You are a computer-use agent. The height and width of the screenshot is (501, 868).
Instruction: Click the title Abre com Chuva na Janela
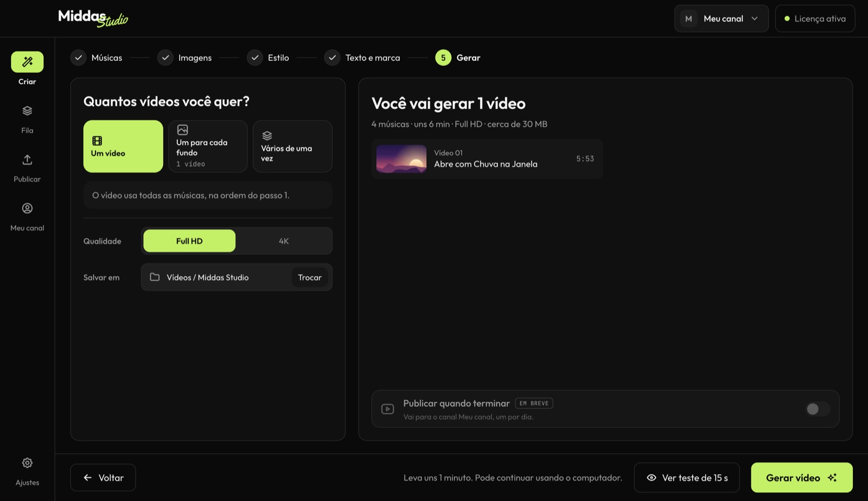pos(486,164)
